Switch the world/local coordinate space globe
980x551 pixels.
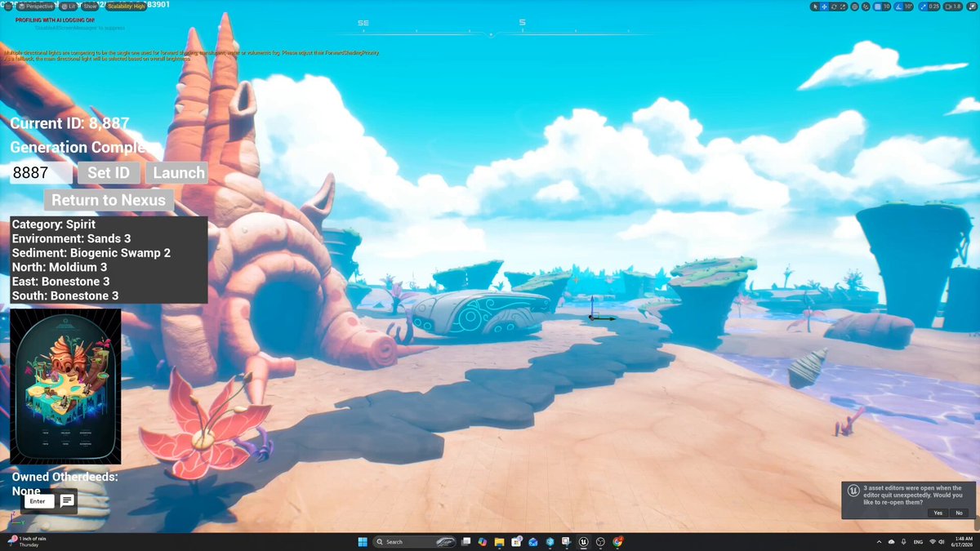854,7
